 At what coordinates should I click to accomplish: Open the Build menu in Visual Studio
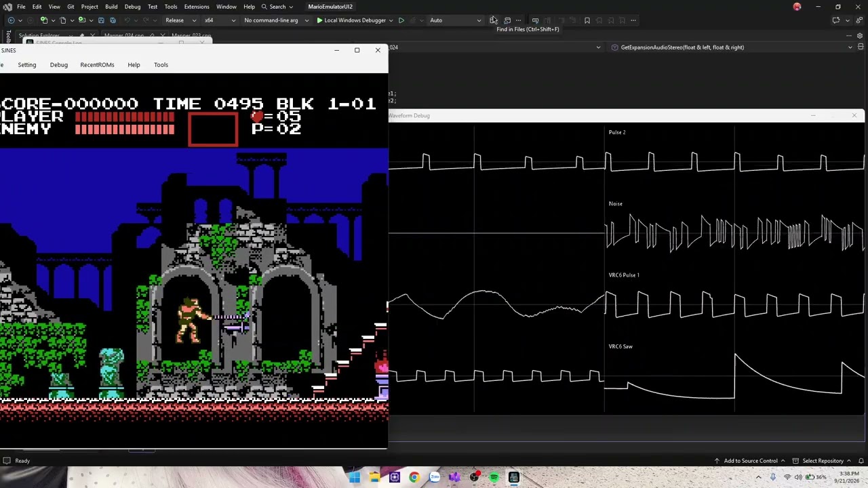pos(111,7)
